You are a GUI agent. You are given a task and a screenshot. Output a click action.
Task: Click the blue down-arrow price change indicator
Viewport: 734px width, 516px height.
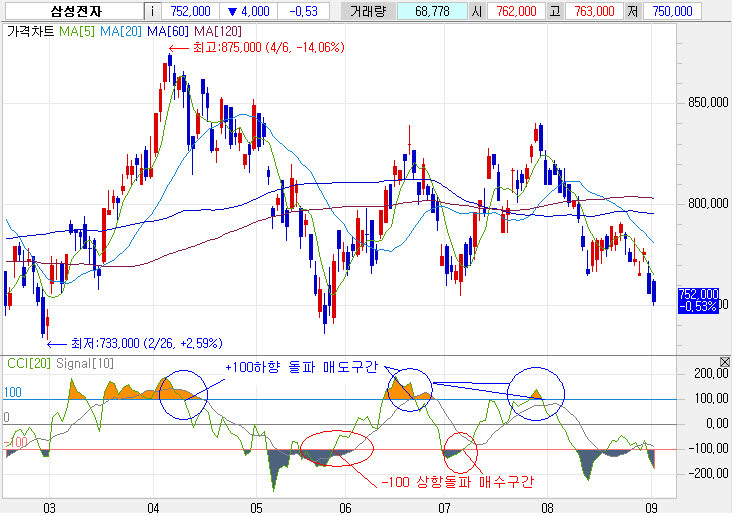tap(234, 11)
